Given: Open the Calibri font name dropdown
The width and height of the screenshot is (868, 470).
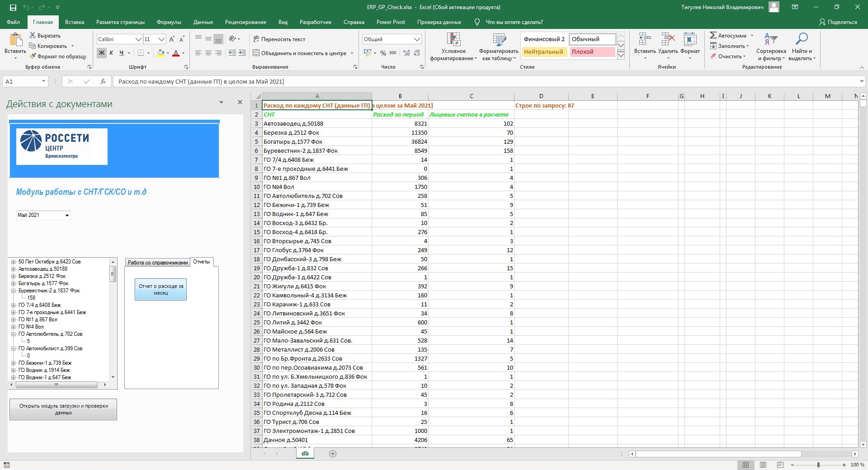Looking at the screenshot, I should point(138,39).
